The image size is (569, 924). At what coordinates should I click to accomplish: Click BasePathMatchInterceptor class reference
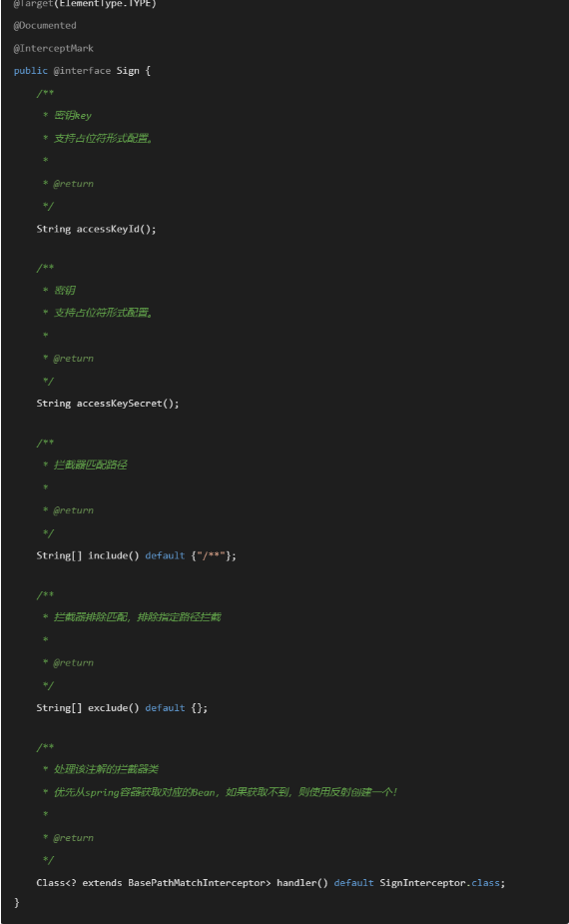click(197, 883)
